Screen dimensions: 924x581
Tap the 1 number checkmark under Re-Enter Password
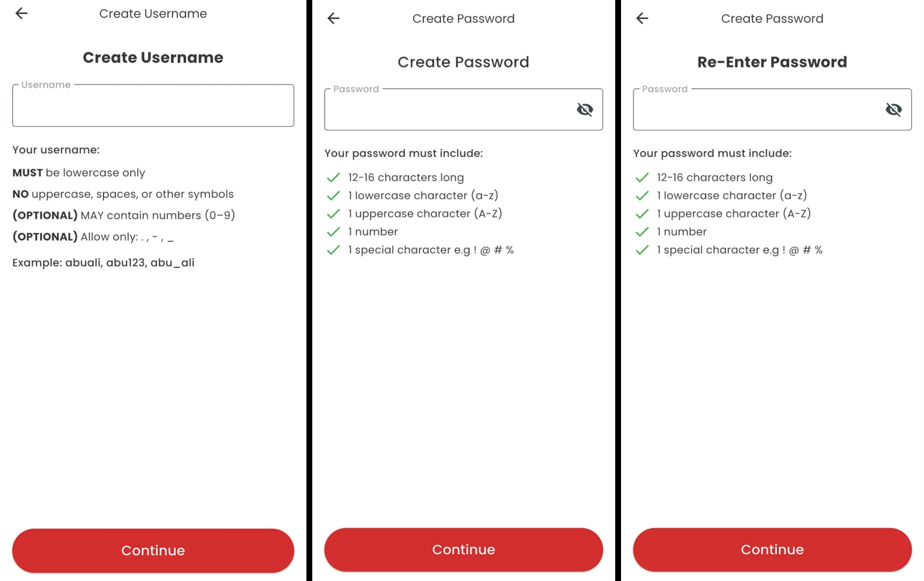[x=642, y=232]
